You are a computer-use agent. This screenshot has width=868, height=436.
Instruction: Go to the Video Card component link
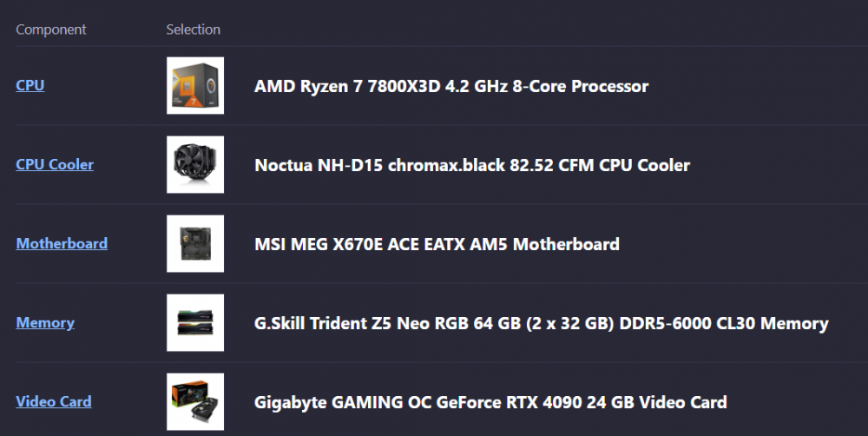click(x=54, y=401)
